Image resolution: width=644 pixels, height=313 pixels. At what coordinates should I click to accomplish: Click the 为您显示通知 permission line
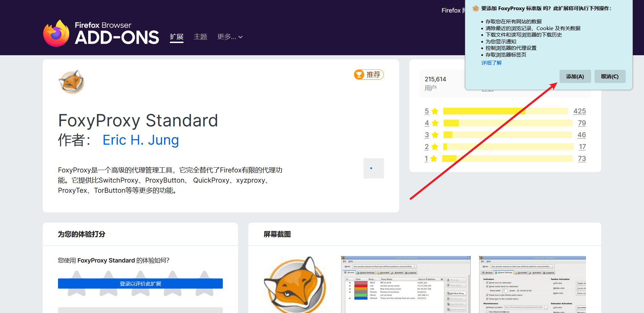501,41
